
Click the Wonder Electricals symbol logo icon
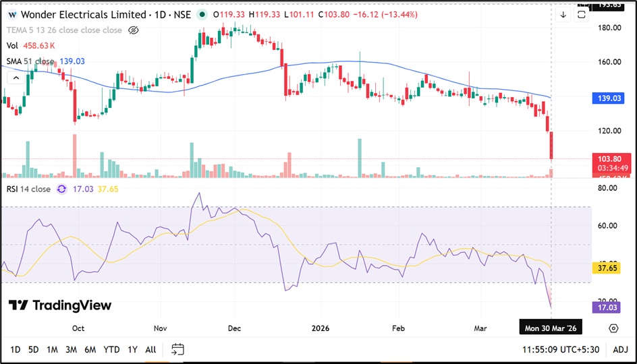(12, 15)
